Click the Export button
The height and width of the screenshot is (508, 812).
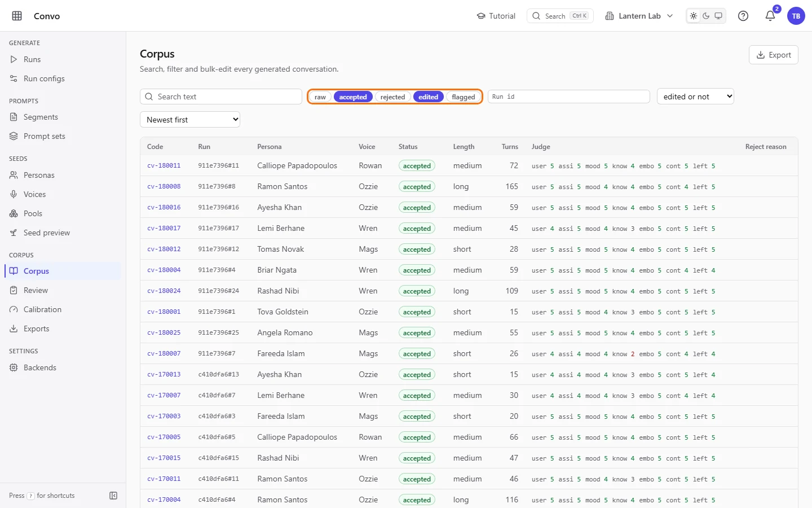point(773,55)
